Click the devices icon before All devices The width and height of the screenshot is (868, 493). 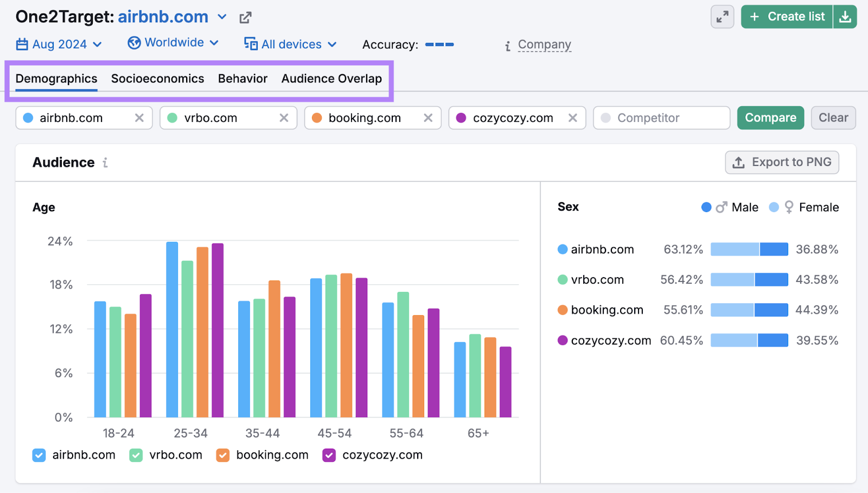click(251, 44)
